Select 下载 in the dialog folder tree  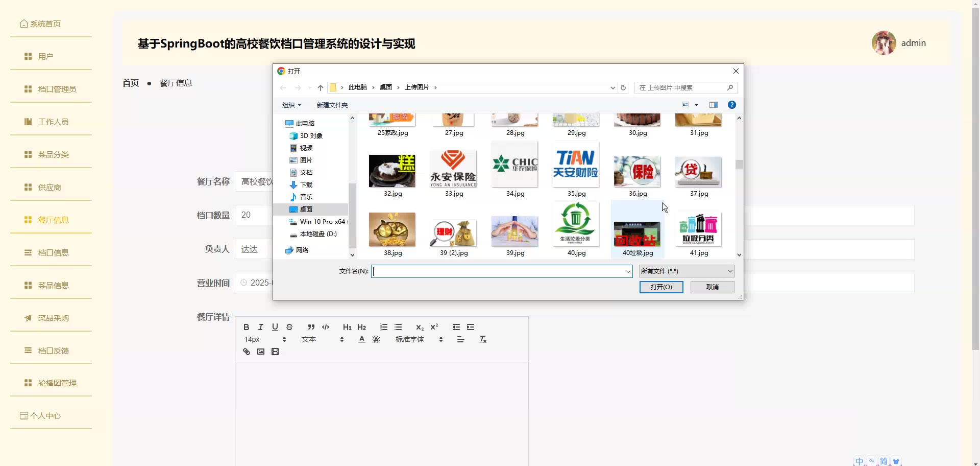click(306, 185)
